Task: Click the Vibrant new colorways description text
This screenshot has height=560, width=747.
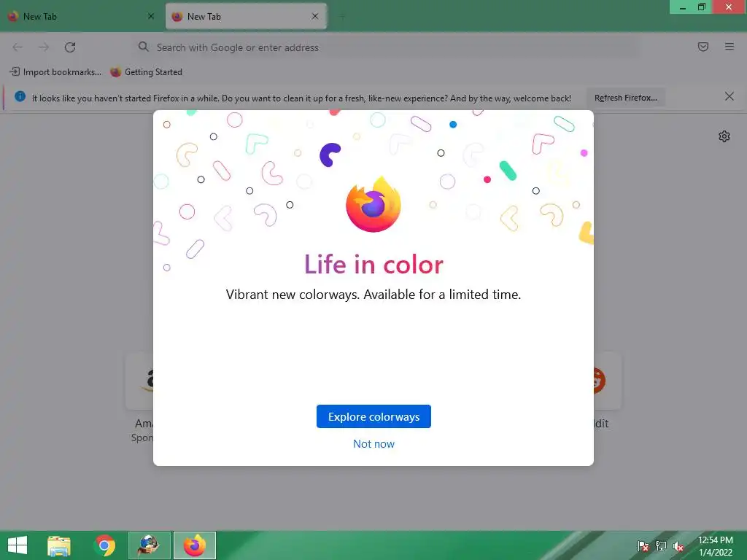Action: click(373, 295)
